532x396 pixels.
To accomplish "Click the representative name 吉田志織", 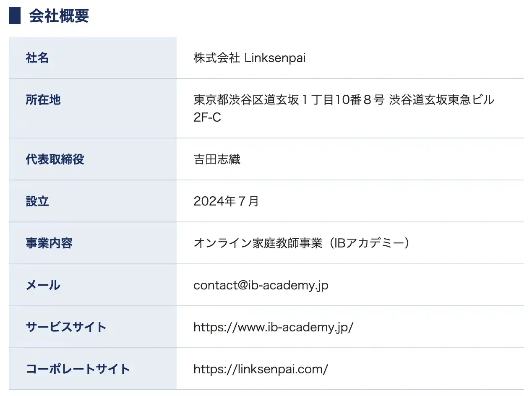I will [x=217, y=159].
